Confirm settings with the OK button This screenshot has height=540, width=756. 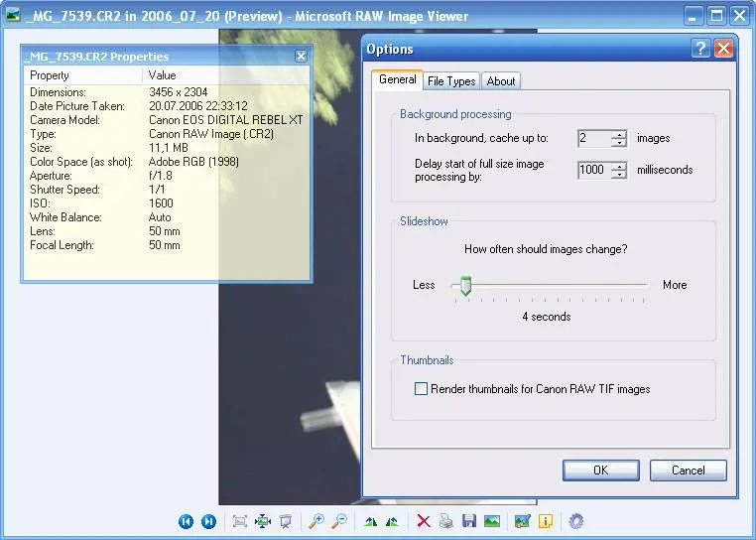tap(601, 471)
